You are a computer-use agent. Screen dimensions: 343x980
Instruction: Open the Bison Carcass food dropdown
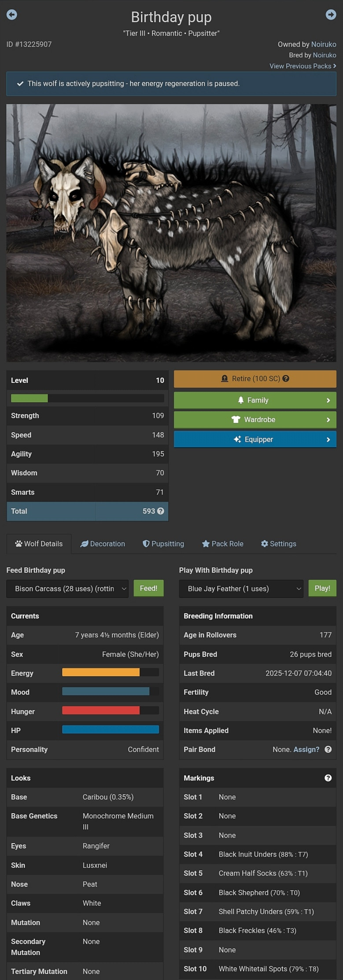click(67, 588)
